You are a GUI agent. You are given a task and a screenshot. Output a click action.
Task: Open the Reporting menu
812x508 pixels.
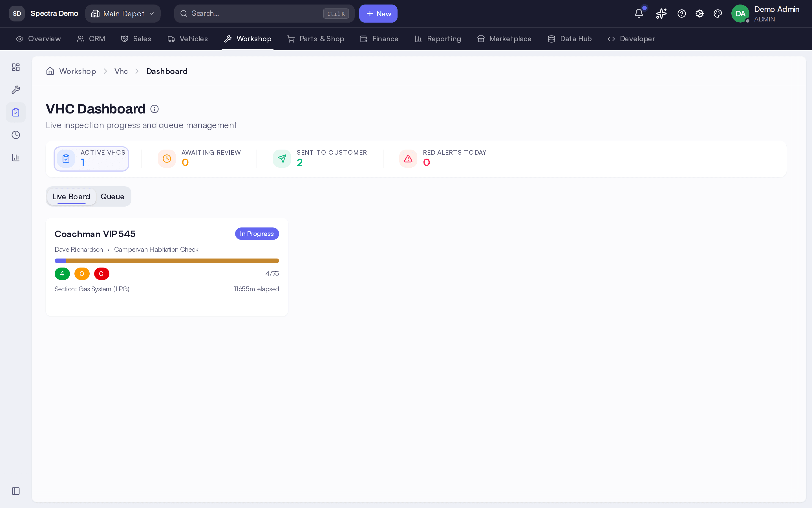438,39
